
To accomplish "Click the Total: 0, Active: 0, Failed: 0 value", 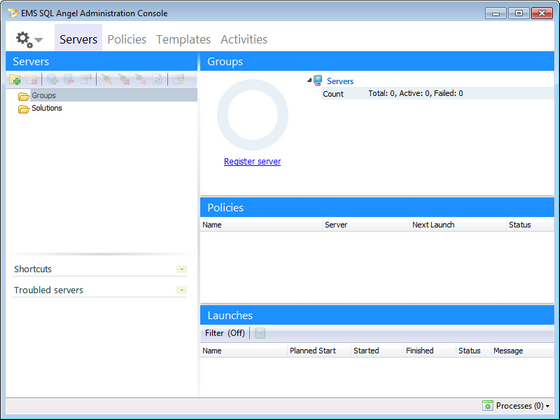I will (x=416, y=93).
